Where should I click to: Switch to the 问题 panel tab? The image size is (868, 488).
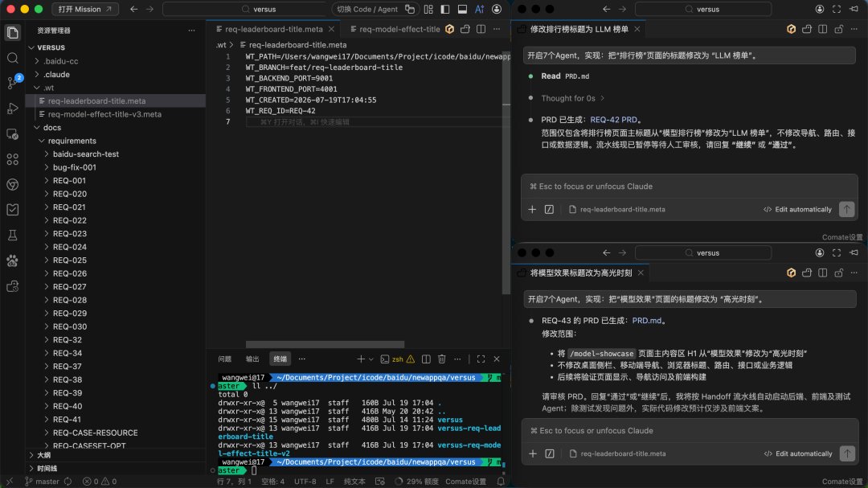click(x=225, y=359)
